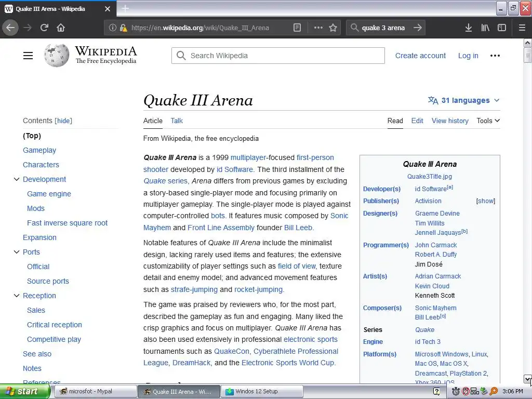Collapse the Reception section chevron

17,296
